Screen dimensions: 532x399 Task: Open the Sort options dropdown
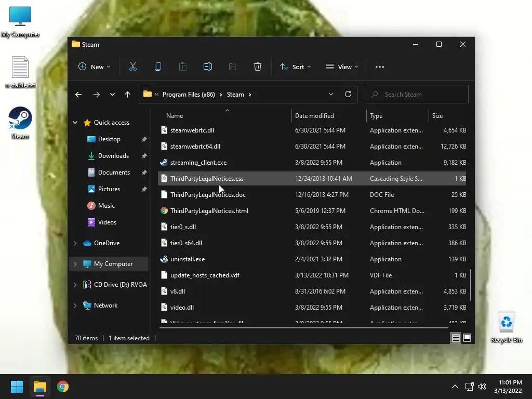click(295, 67)
